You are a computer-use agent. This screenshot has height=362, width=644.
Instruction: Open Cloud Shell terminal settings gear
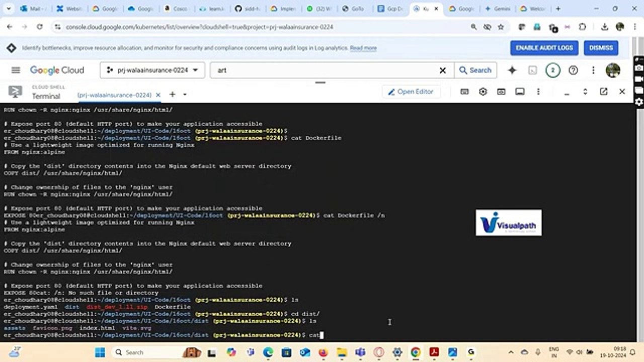coord(483,92)
